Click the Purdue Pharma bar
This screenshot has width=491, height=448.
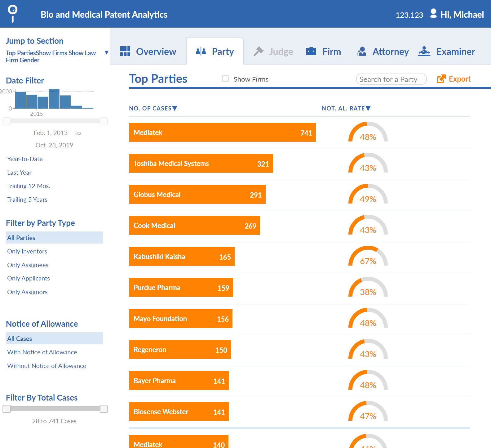pos(181,288)
